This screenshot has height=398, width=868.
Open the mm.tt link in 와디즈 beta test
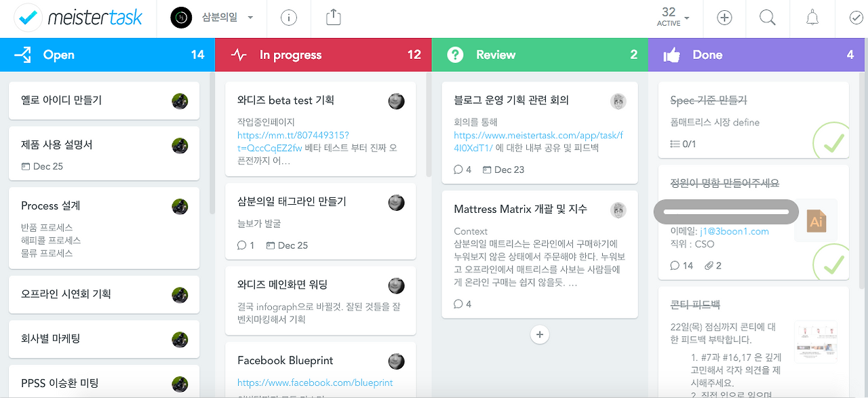pyautogui.click(x=293, y=141)
